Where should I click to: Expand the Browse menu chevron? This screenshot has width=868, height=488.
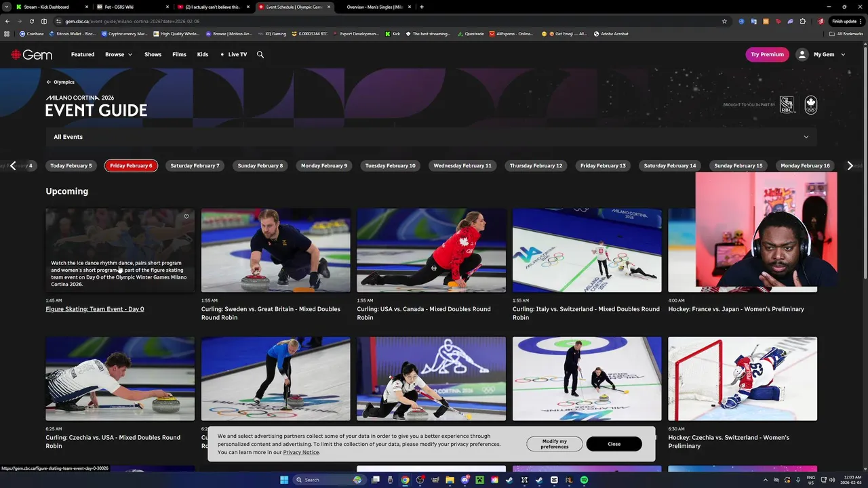point(130,54)
